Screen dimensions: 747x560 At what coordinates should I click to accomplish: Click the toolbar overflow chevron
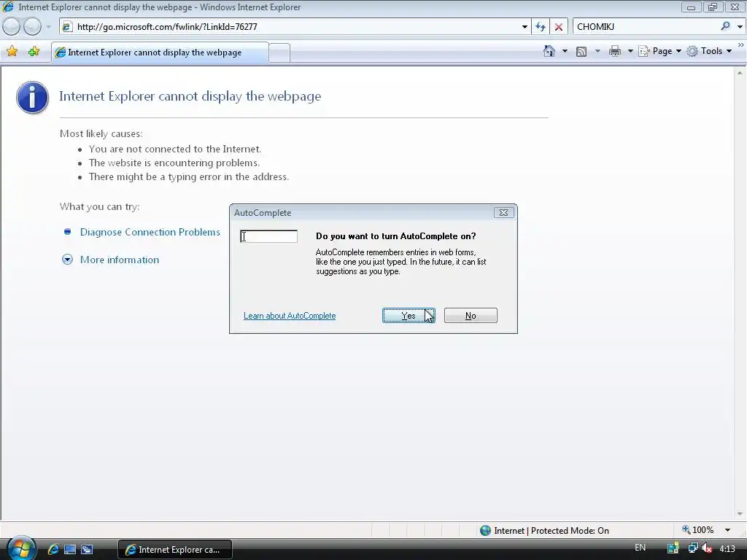point(741,44)
